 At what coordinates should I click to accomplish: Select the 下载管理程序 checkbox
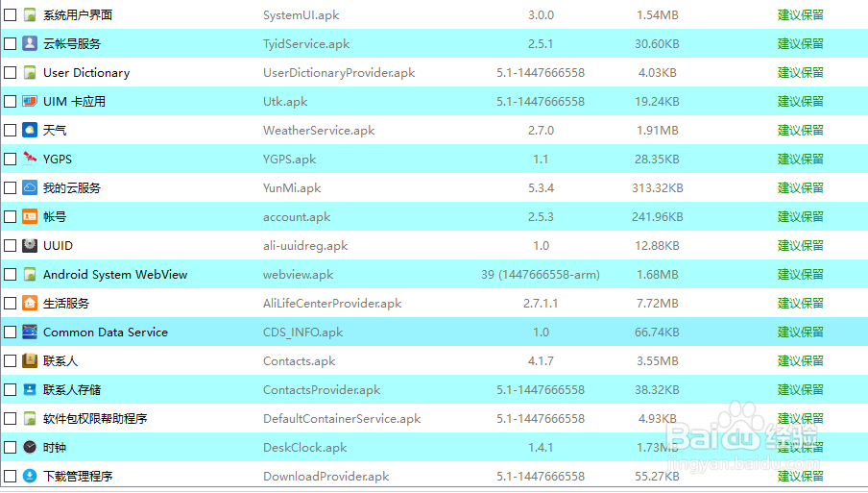[x=10, y=476]
